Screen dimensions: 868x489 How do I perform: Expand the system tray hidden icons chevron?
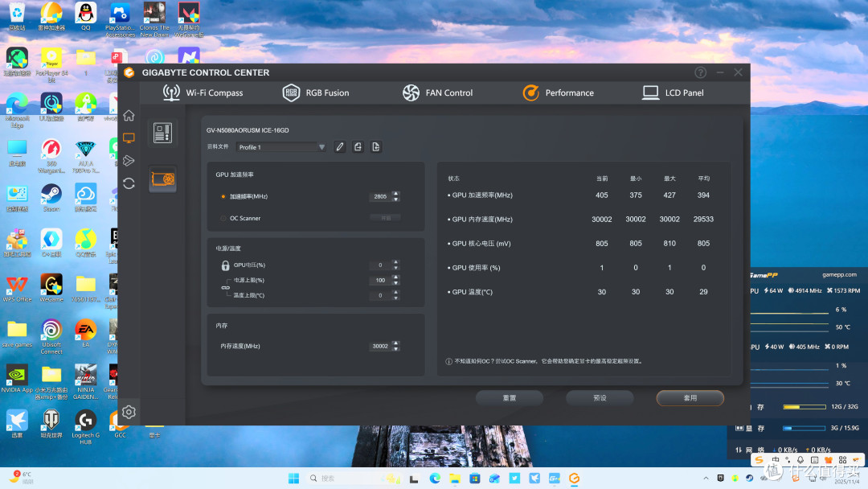706,479
